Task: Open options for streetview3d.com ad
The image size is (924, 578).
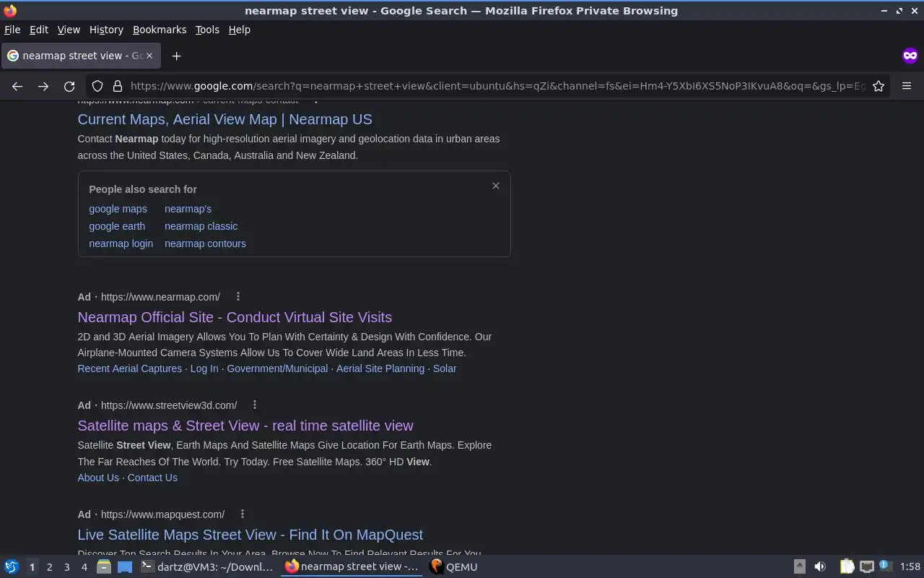Action: [x=255, y=405]
